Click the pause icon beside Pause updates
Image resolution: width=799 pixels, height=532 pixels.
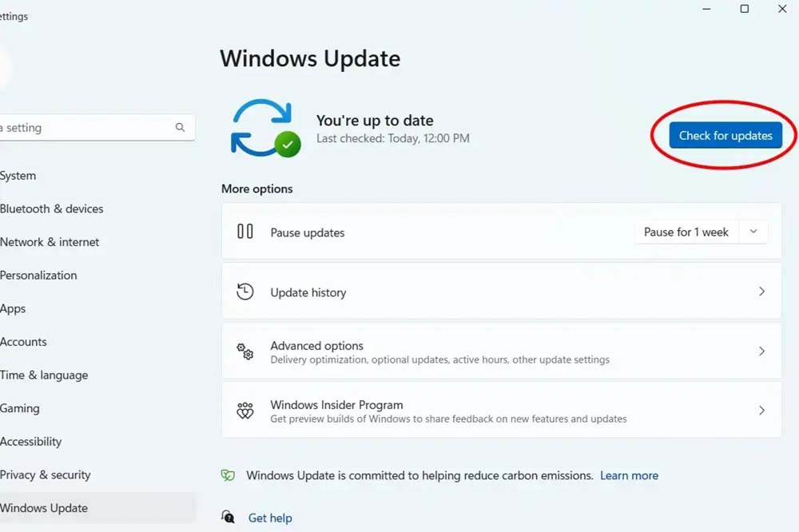pos(245,232)
